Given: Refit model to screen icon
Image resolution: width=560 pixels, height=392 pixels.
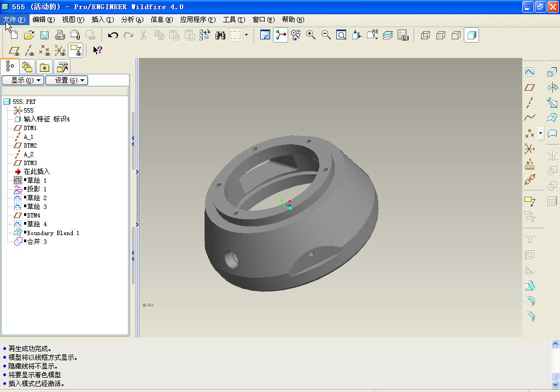Looking at the screenshot, I should click(x=341, y=35).
